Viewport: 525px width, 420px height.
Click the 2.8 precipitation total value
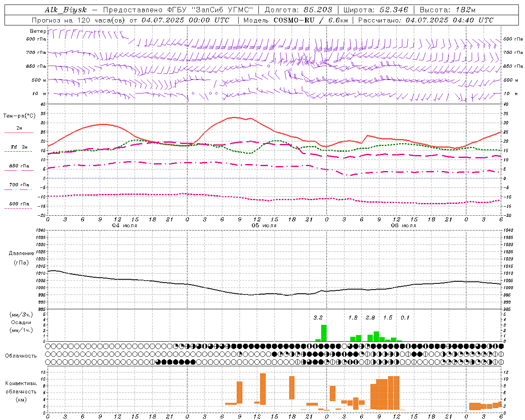click(x=370, y=317)
